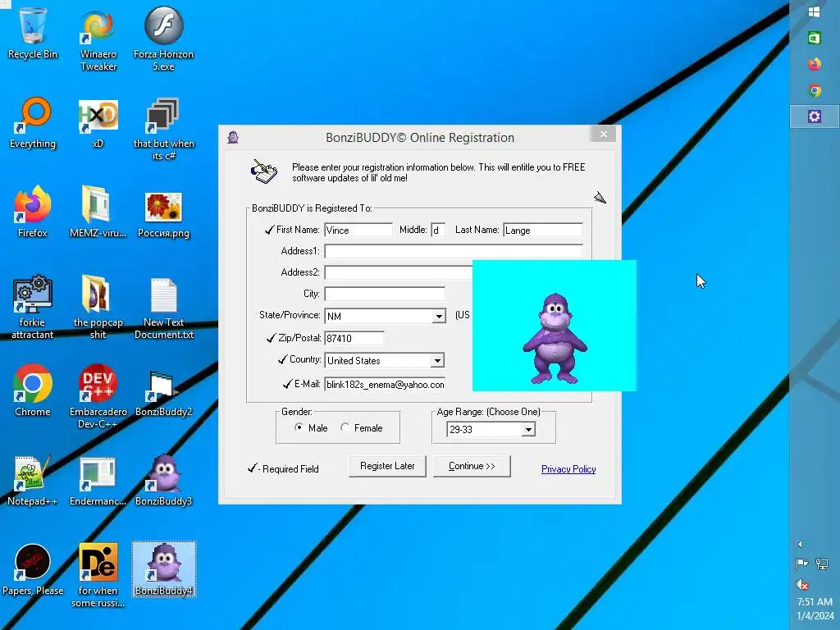Expand the Country dropdown
The height and width of the screenshot is (630, 840).
[437, 361]
